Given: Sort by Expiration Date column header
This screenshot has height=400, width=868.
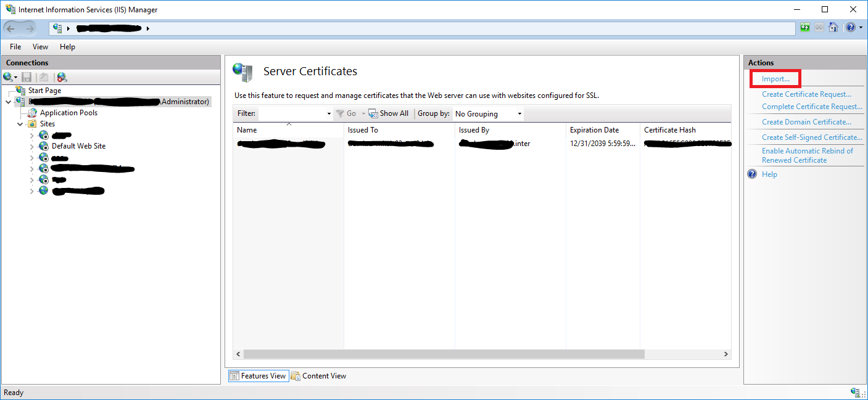Looking at the screenshot, I should tap(603, 130).
